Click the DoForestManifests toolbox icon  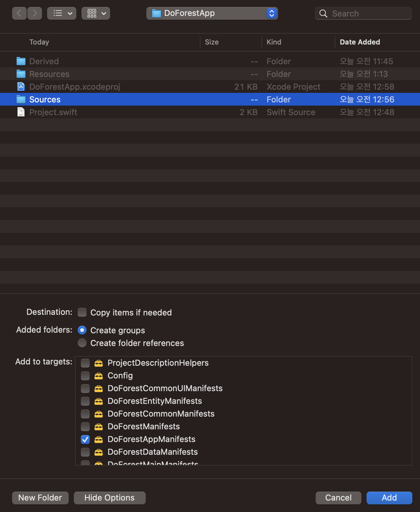pos(99,426)
